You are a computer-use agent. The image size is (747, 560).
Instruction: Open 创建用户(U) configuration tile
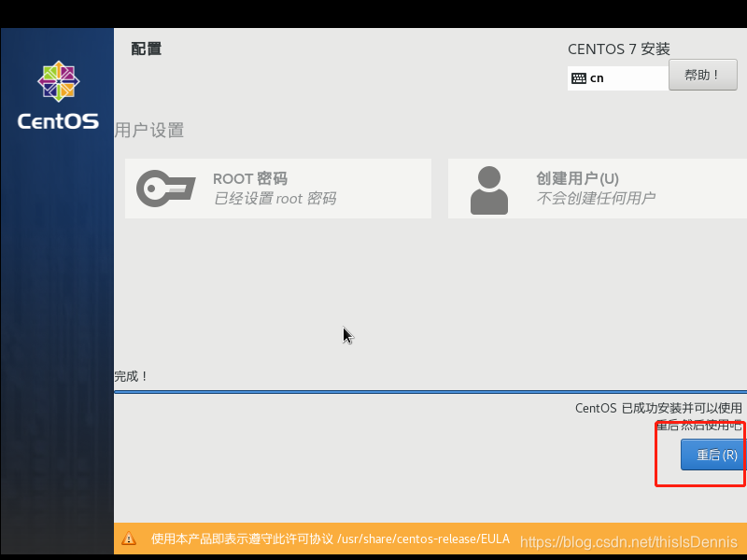(x=596, y=188)
